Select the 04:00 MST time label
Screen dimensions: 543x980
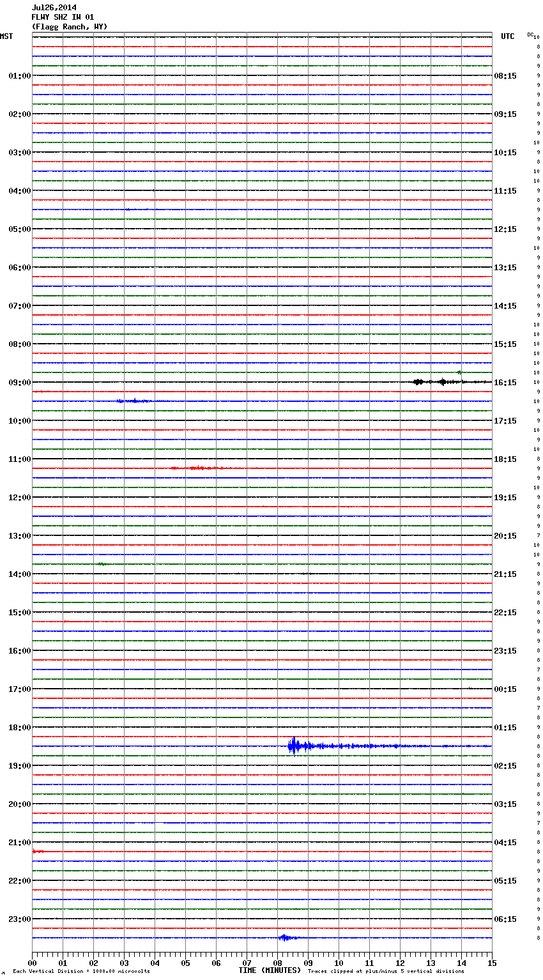pyautogui.click(x=20, y=191)
